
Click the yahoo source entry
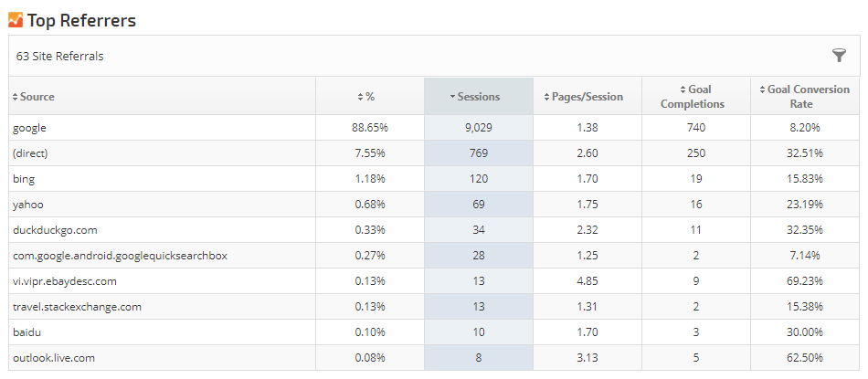(27, 205)
